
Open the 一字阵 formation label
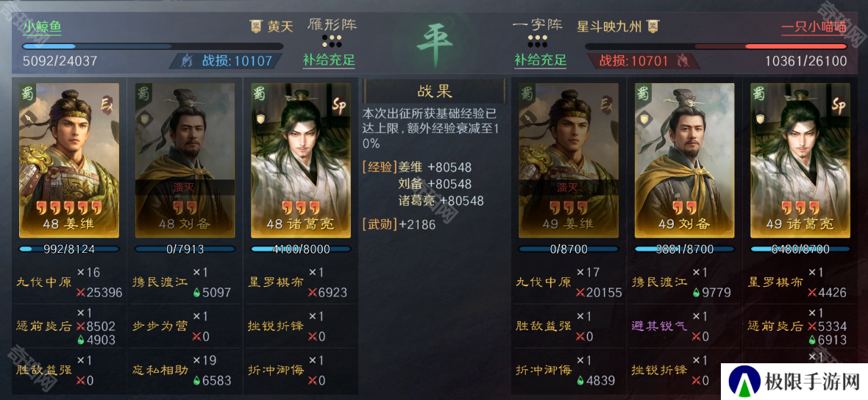point(537,25)
